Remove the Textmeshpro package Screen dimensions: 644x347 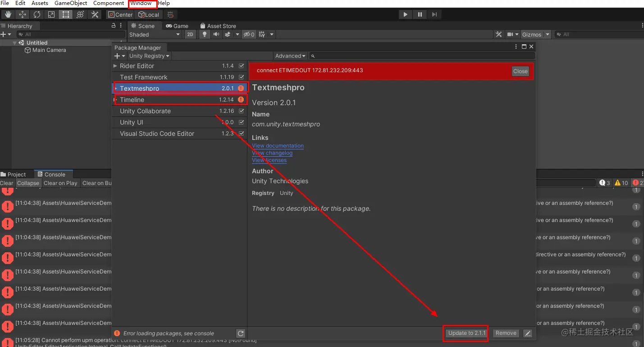[506, 333]
